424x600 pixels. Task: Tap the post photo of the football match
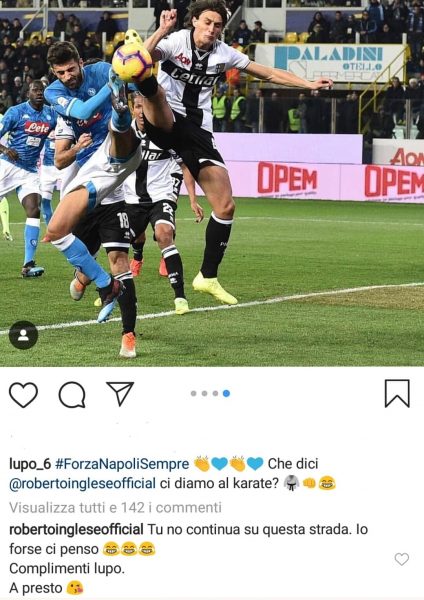212,183
